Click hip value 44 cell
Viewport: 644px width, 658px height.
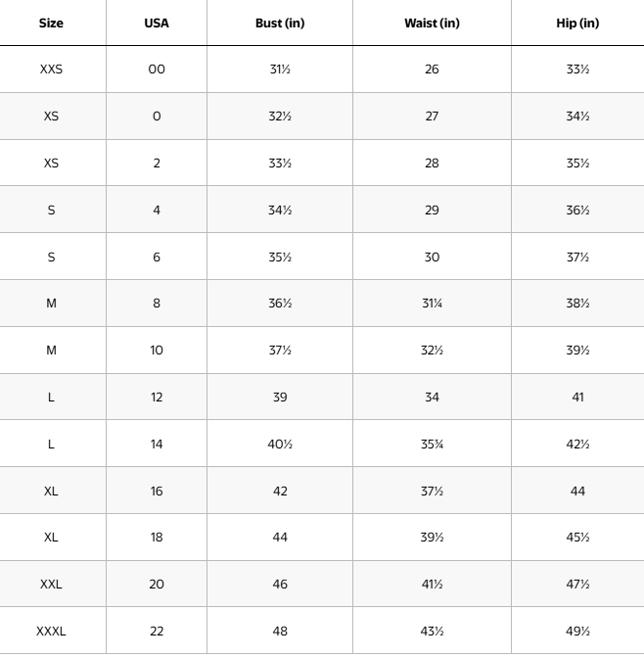coord(577,491)
